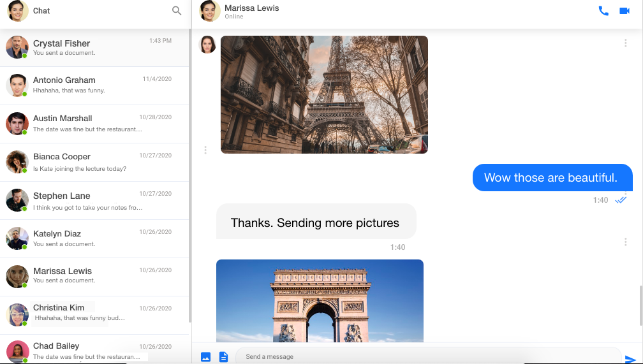Select Marissa Lewis in the chat list
The image size is (643, 364).
tap(94, 277)
